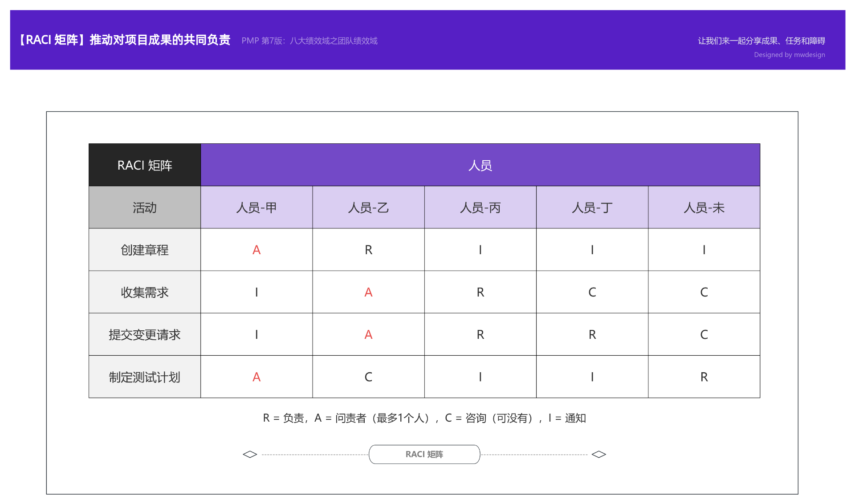Click the red A cell under 人员-甲 for 创建章程

tap(256, 250)
